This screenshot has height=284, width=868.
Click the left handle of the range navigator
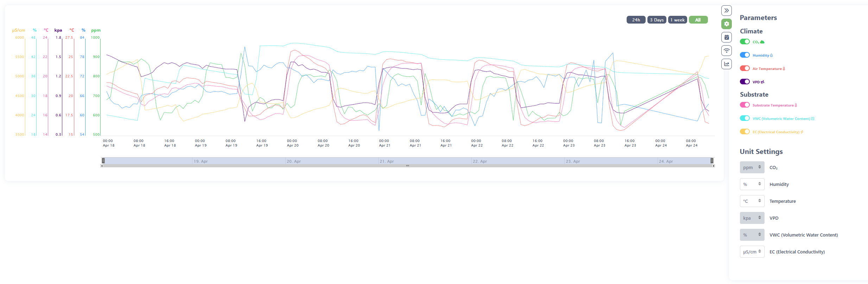click(x=103, y=161)
